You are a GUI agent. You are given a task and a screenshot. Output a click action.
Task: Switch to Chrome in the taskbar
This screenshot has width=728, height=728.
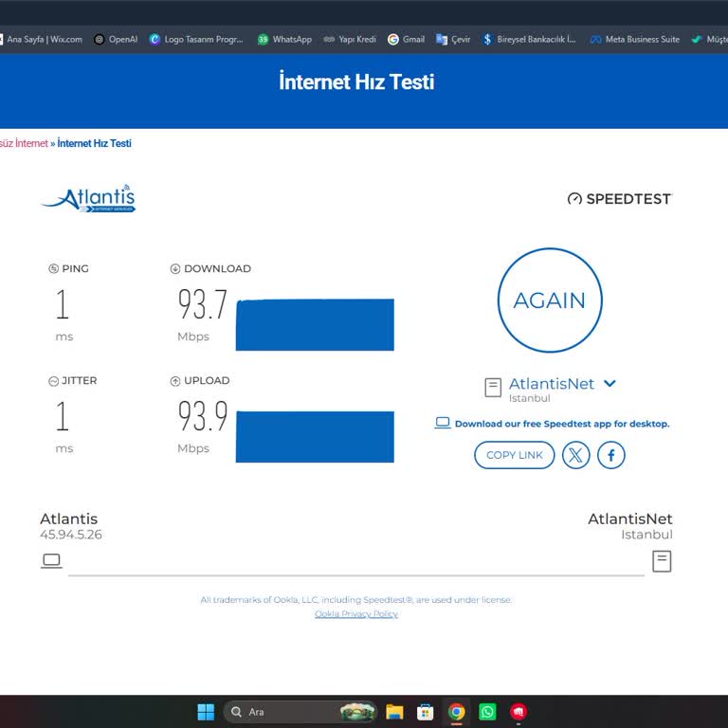point(456,712)
